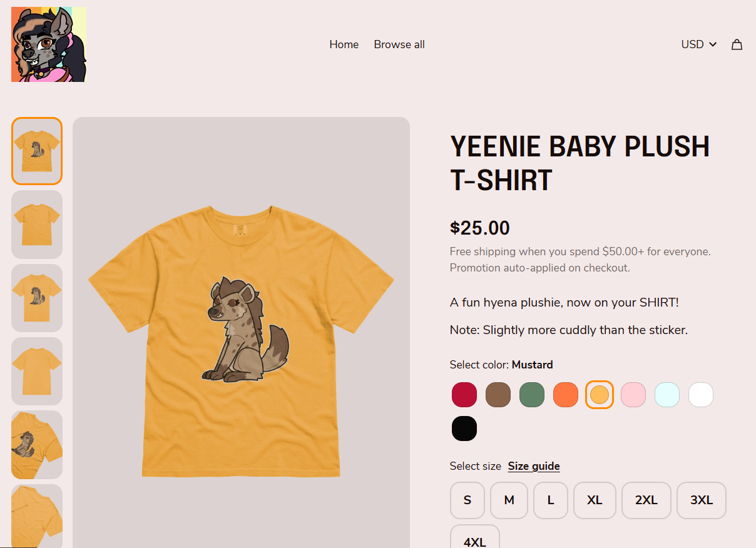Click the hyena avatar store logo

48,44
